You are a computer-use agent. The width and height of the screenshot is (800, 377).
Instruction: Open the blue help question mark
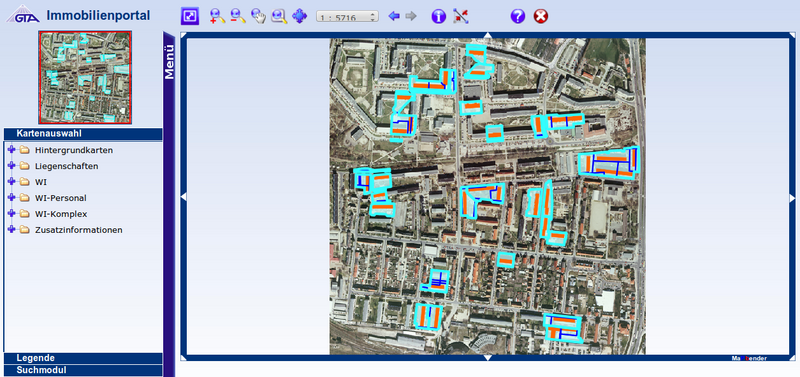pyautogui.click(x=517, y=16)
